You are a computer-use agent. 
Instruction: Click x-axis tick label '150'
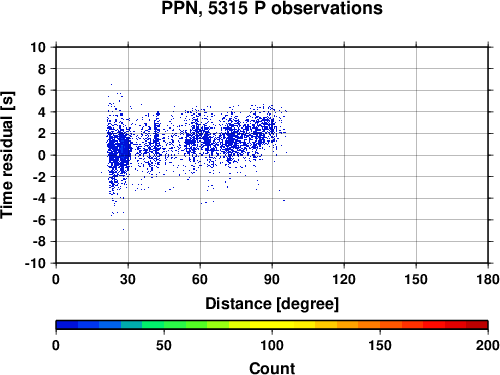coord(416,279)
